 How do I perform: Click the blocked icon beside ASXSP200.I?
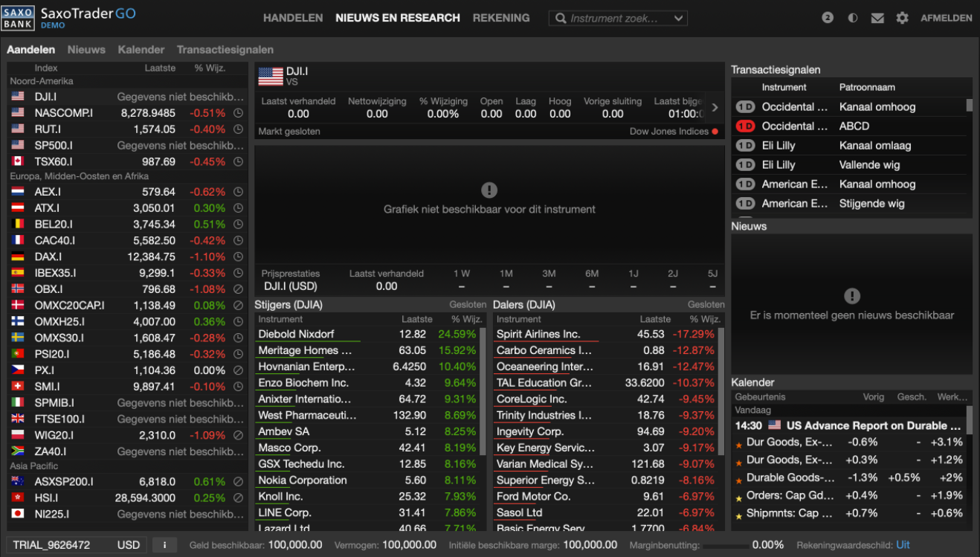[238, 482]
